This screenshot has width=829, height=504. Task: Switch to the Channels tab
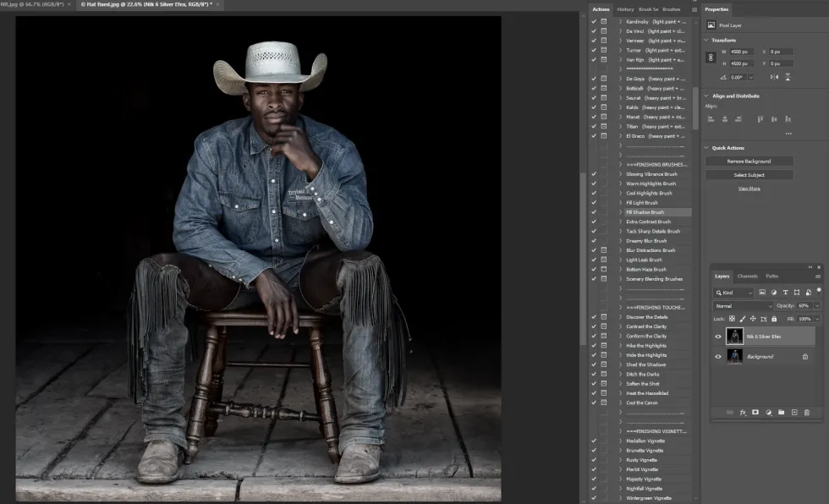747,277
